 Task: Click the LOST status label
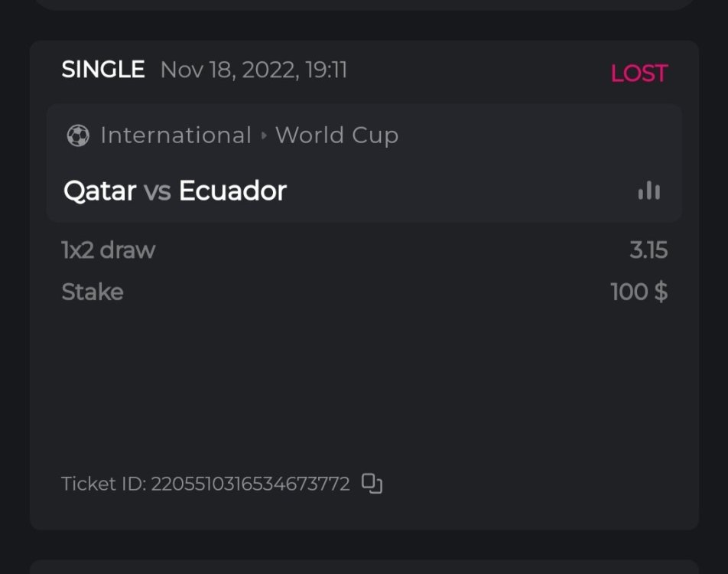(x=639, y=73)
